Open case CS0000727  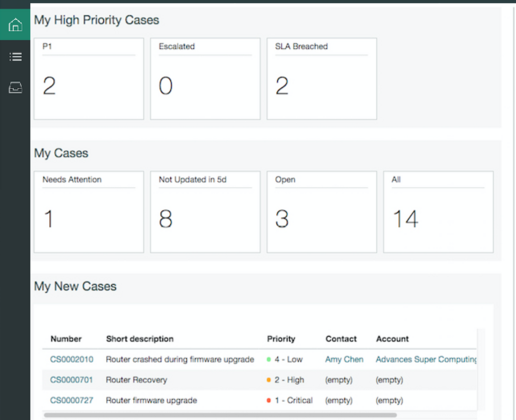(72, 400)
